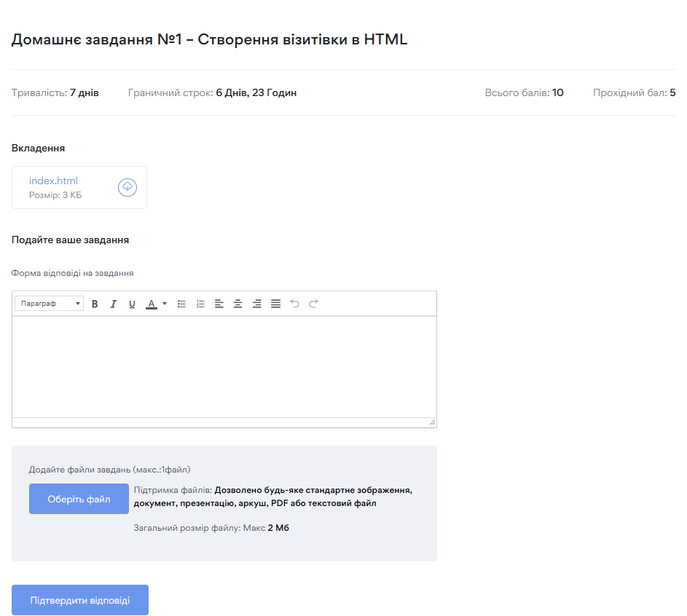Image resolution: width=687 pixels, height=616 pixels.
Task: Toggle underline formatting in the editor
Action: [x=132, y=304]
